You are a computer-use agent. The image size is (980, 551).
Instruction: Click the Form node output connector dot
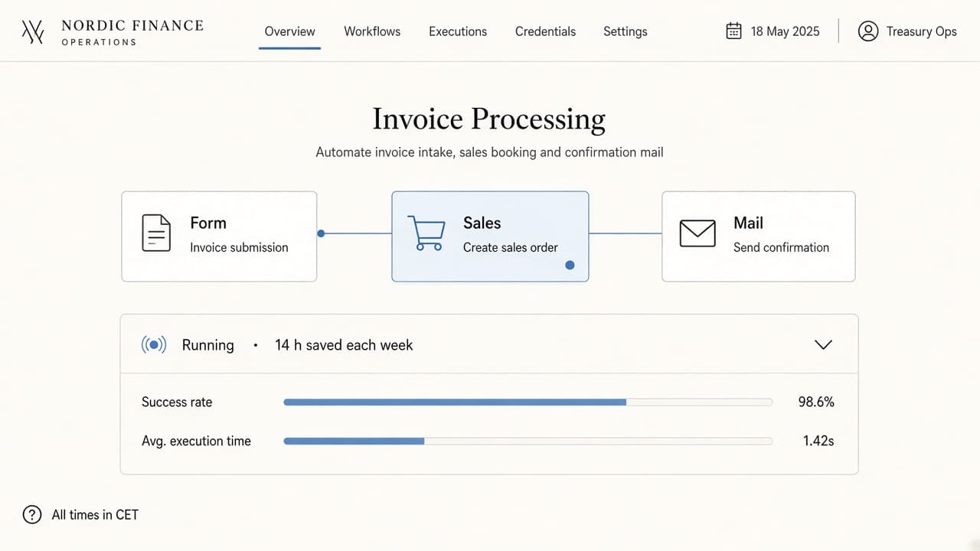coord(321,233)
